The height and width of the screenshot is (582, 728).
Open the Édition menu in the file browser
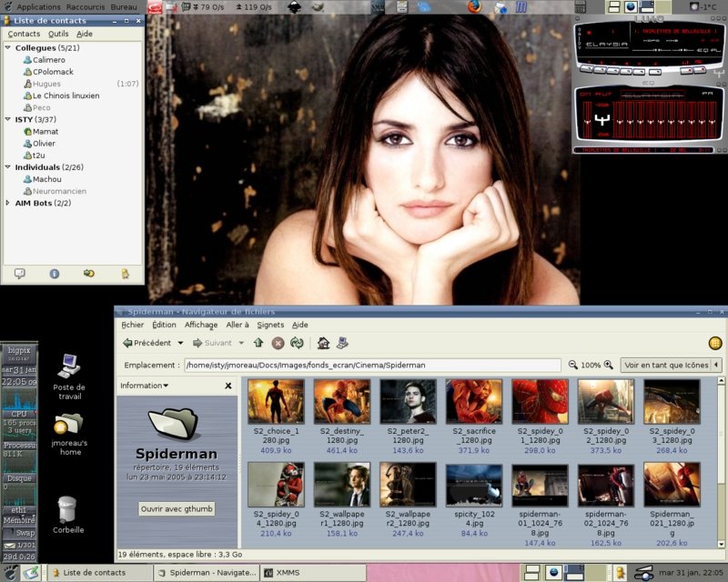(x=165, y=325)
